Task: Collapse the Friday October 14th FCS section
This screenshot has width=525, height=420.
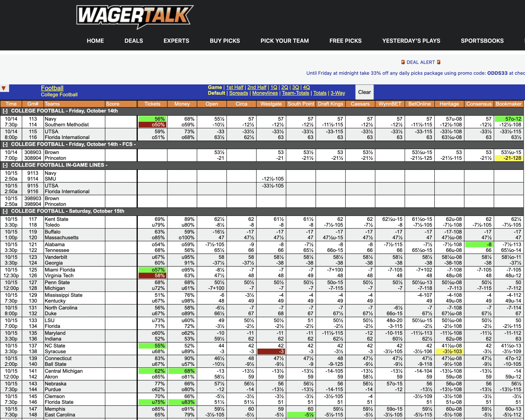Action: [5, 145]
